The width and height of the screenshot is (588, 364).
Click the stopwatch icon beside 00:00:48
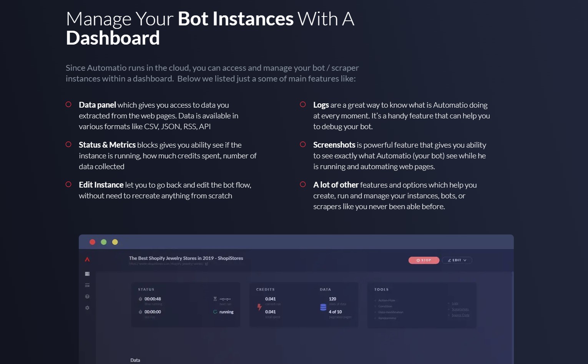(x=140, y=299)
